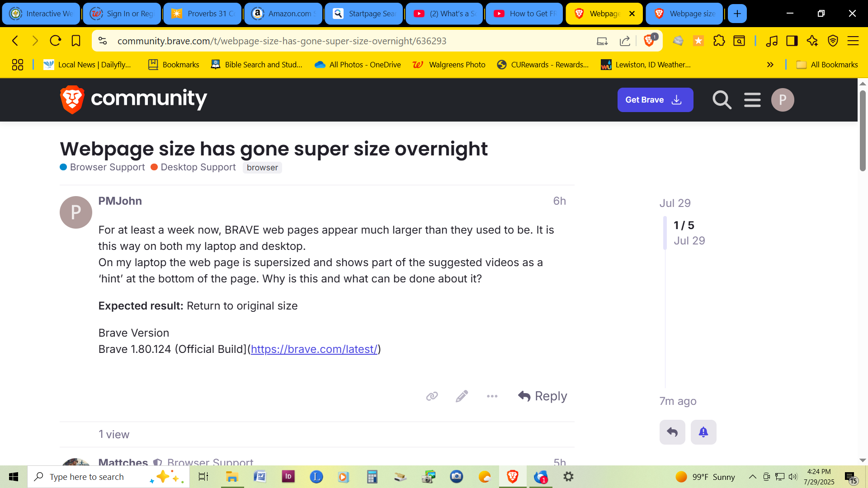This screenshot has width=868, height=488.
Task: Click the pencil edit post icon
Action: [x=462, y=396]
